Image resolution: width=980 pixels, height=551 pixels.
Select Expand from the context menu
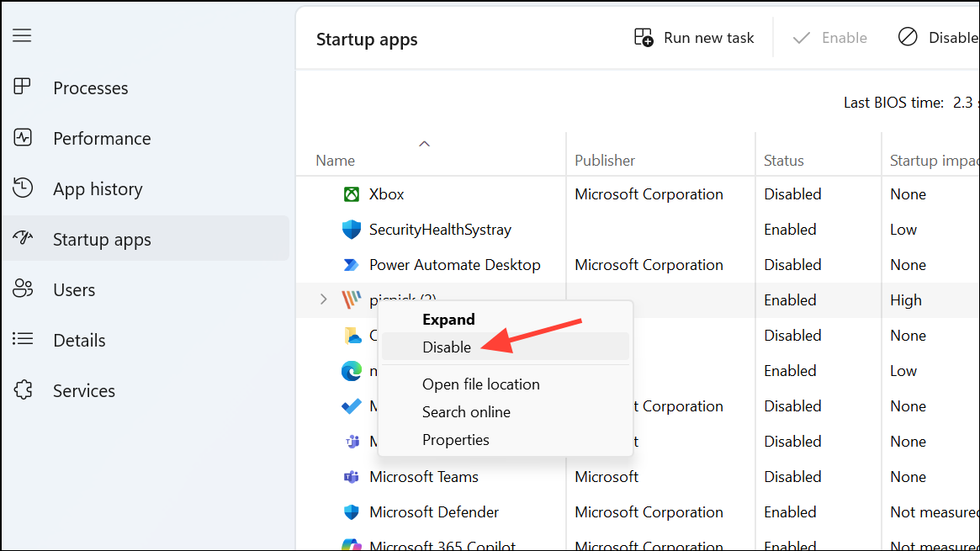448,319
